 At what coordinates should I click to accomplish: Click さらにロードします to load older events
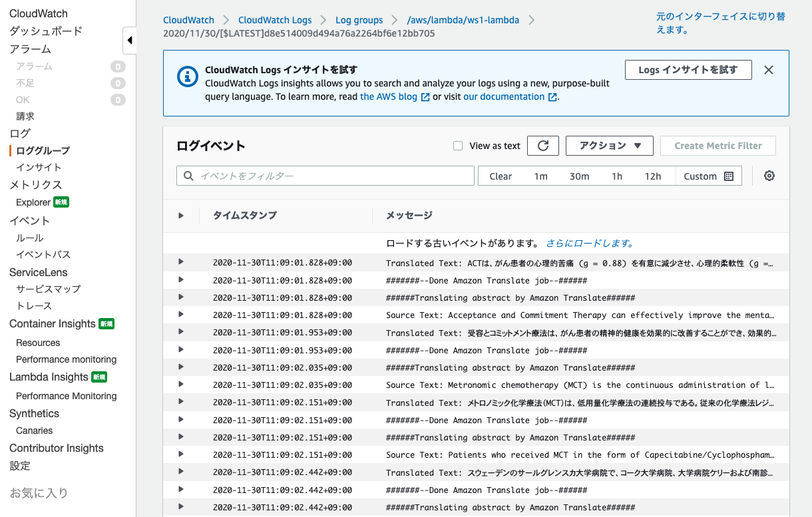coord(590,244)
